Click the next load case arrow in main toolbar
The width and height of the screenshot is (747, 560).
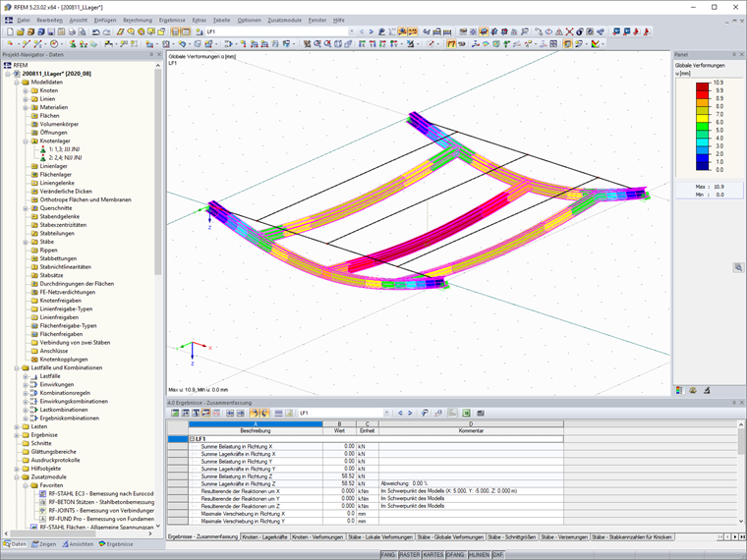pyautogui.click(x=372, y=31)
